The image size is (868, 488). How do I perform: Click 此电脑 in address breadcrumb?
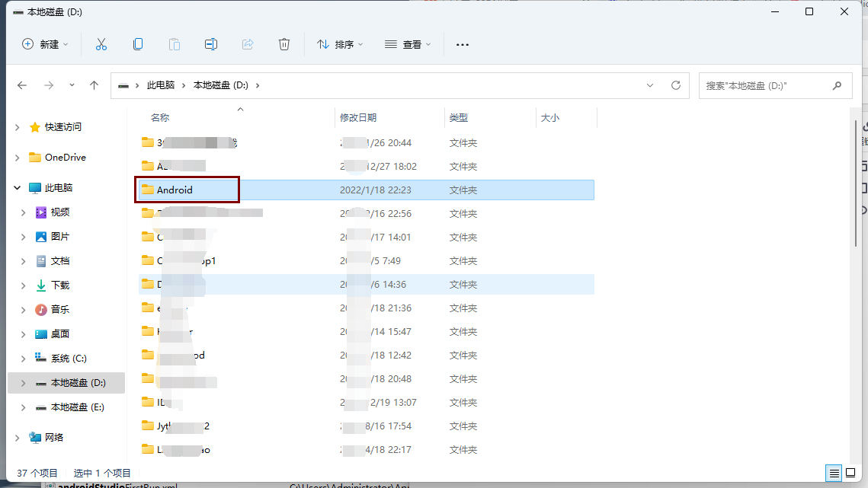161,85
